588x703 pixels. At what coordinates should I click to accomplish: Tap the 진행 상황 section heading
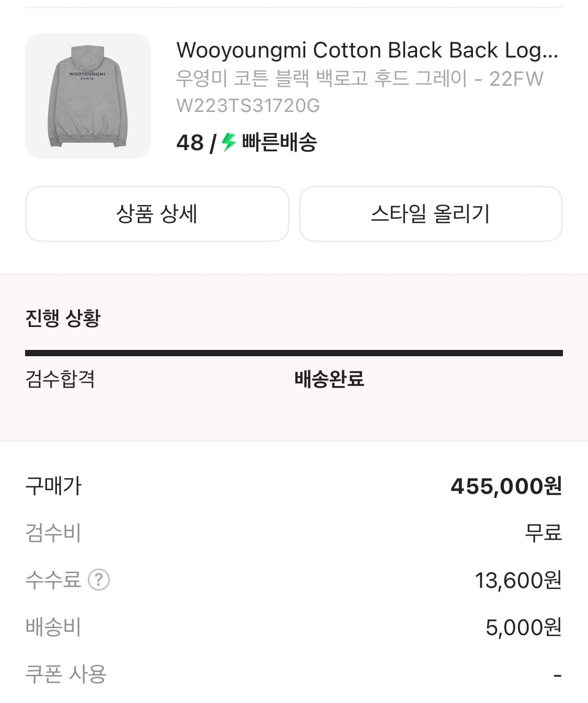[63, 318]
